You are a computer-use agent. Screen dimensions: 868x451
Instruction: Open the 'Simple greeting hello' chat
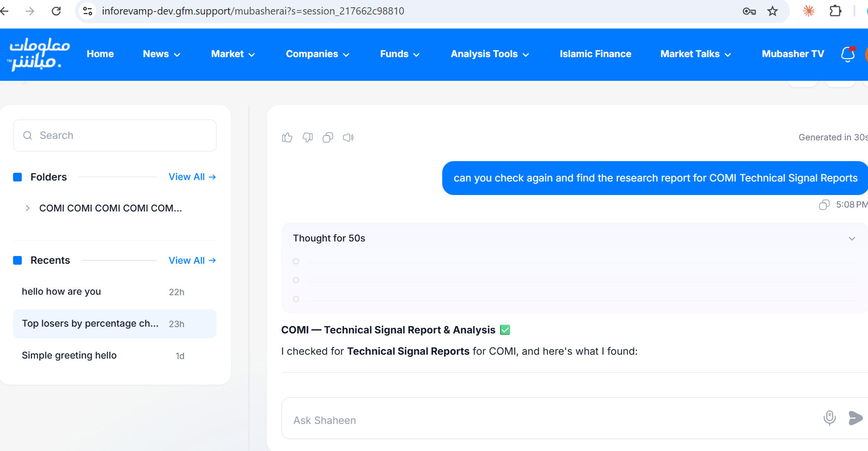tap(115, 356)
